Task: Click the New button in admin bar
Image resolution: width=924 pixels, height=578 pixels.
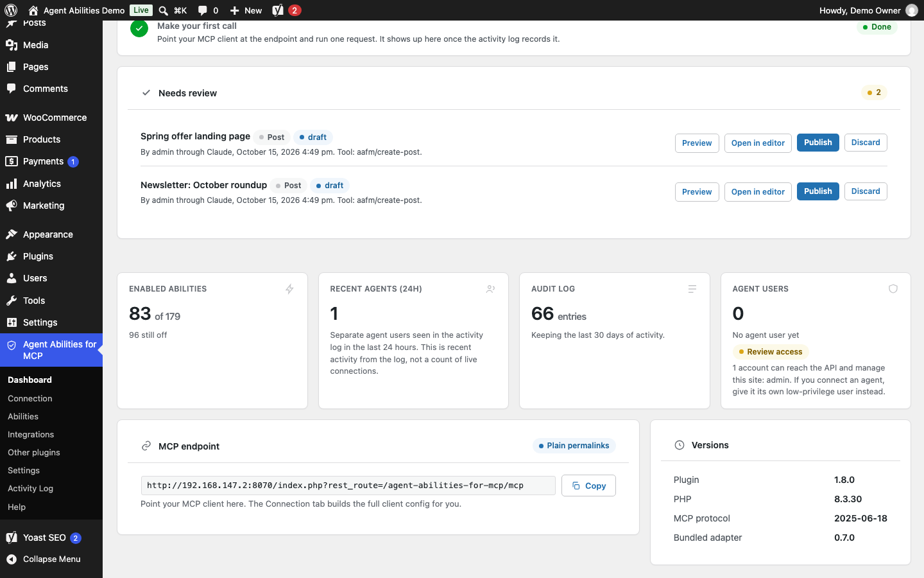Action: click(246, 10)
